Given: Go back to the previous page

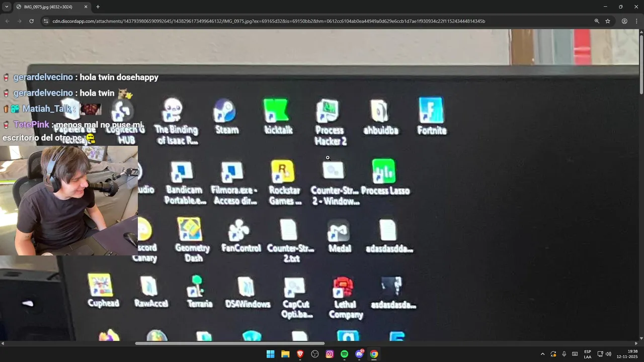Looking at the screenshot, I should [x=7, y=21].
